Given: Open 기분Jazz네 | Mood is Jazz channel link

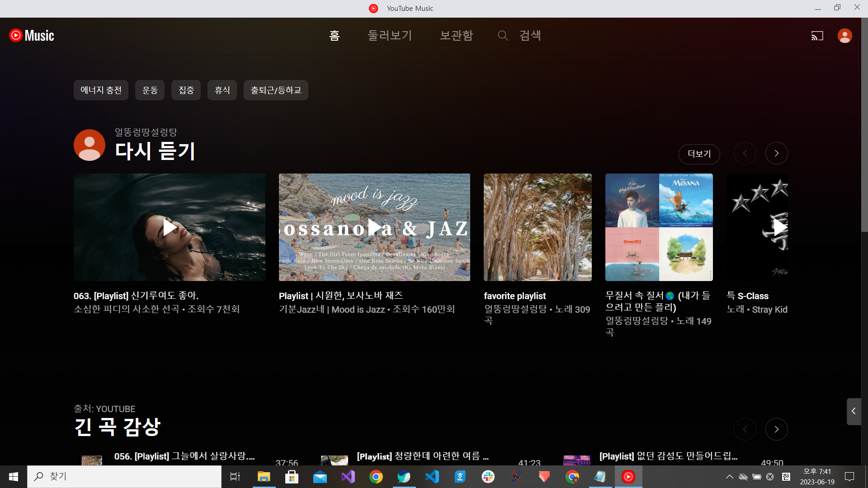Looking at the screenshot, I should point(332,310).
